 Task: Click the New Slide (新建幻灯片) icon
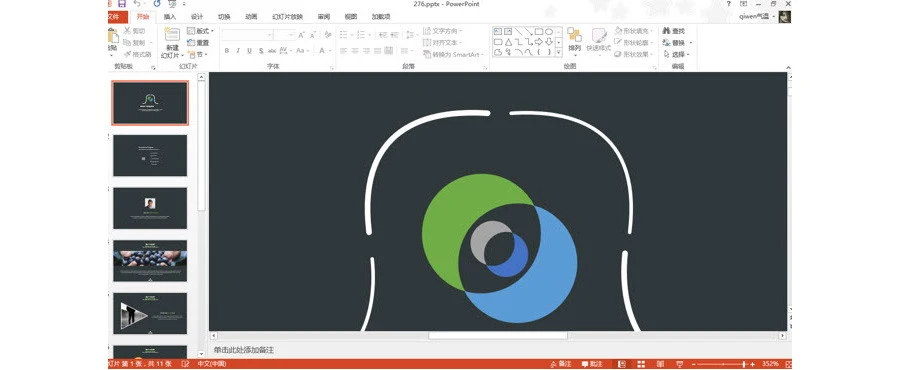(172, 35)
